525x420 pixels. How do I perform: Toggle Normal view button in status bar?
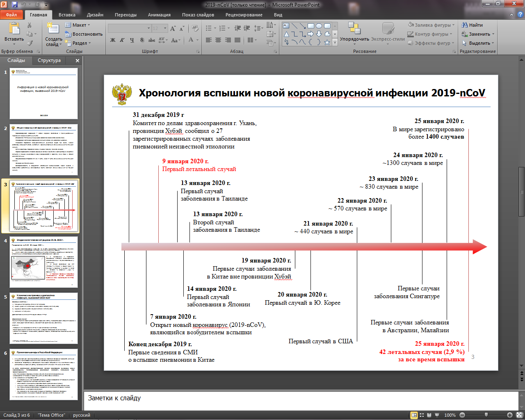(x=414, y=415)
